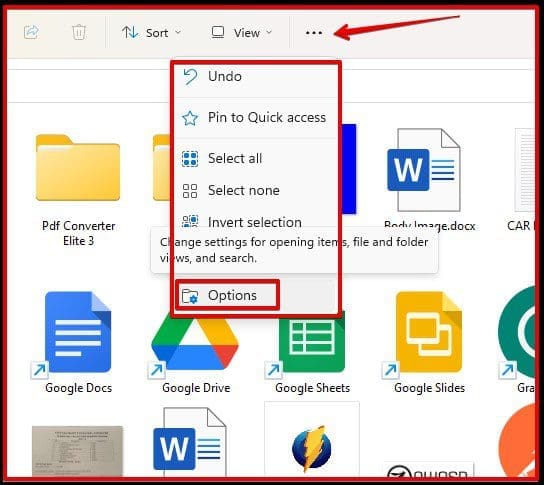
Task: Click the three-dot See more button
Action: point(314,33)
